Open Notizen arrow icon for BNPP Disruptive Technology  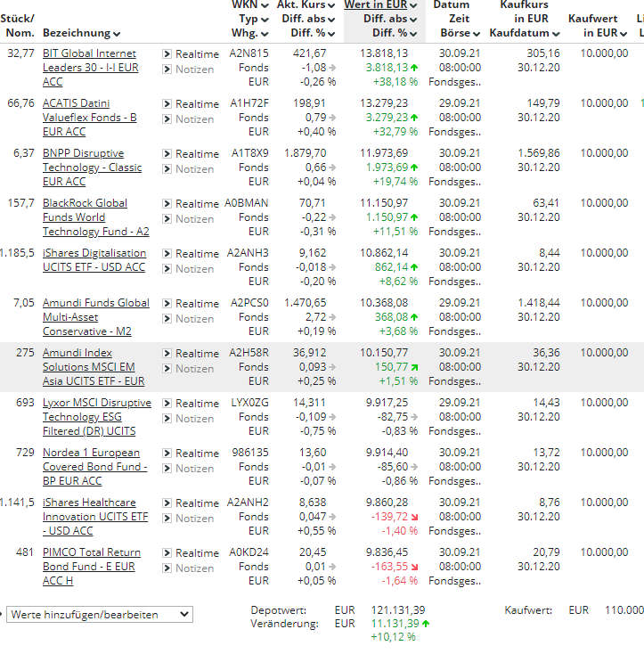point(167,169)
